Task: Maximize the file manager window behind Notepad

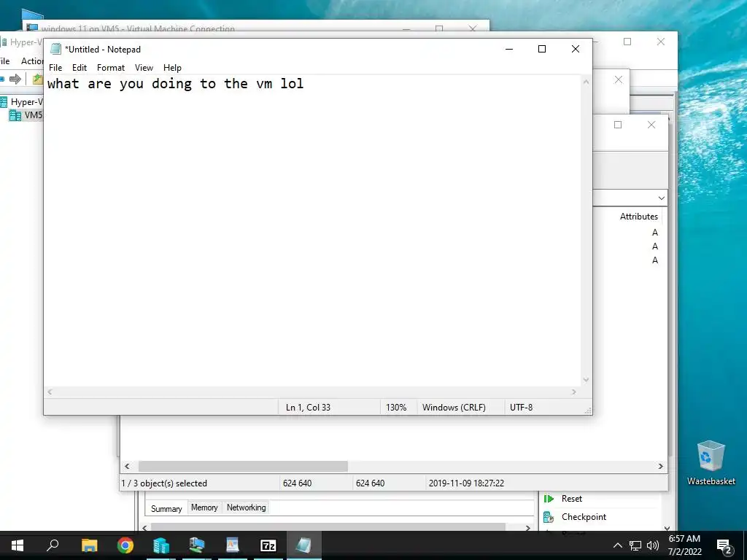Action: tap(618, 125)
